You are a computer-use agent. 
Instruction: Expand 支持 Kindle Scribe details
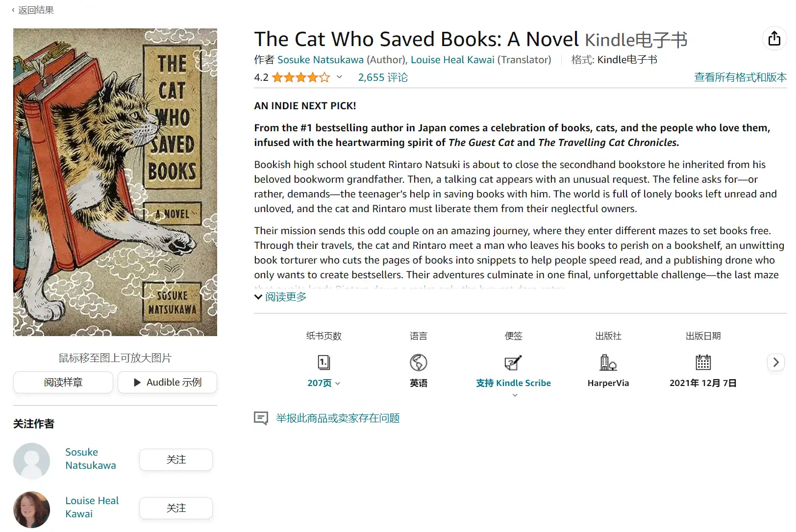point(513,384)
